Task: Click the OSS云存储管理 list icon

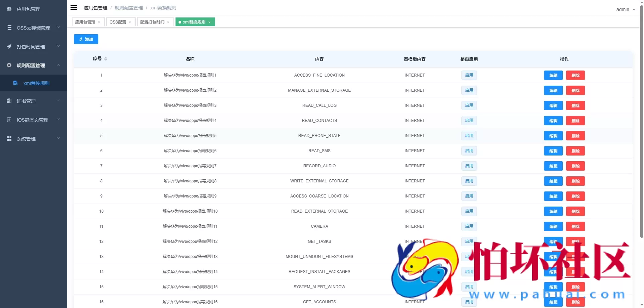Action: (x=9, y=28)
